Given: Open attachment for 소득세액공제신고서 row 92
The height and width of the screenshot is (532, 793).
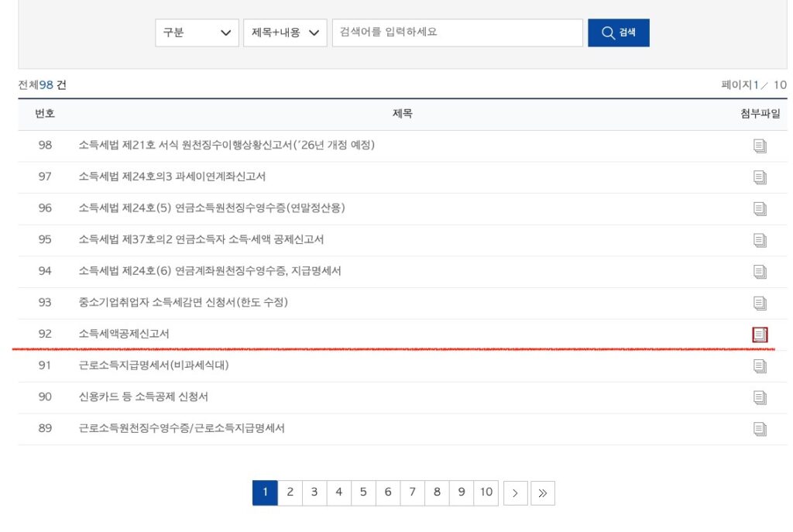Looking at the screenshot, I should coord(760,335).
